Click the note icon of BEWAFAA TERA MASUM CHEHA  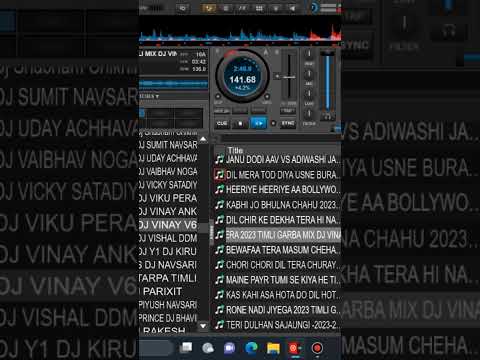click(x=219, y=250)
